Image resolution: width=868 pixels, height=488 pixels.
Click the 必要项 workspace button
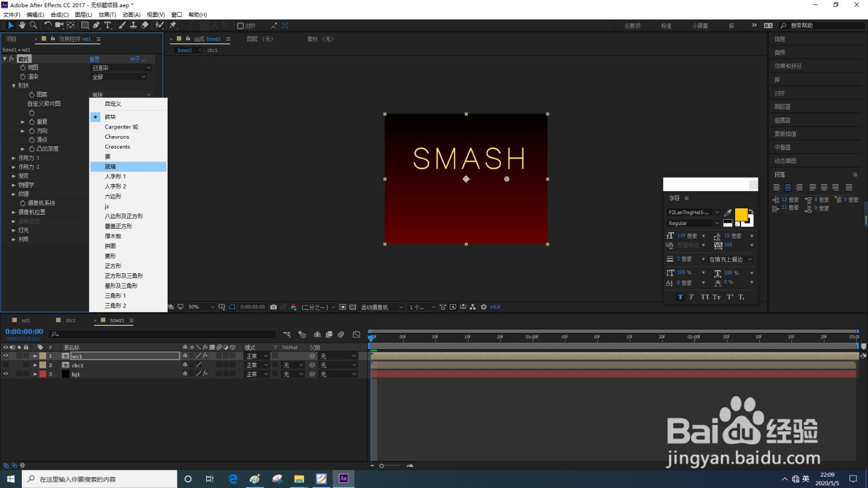[x=633, y=25]
